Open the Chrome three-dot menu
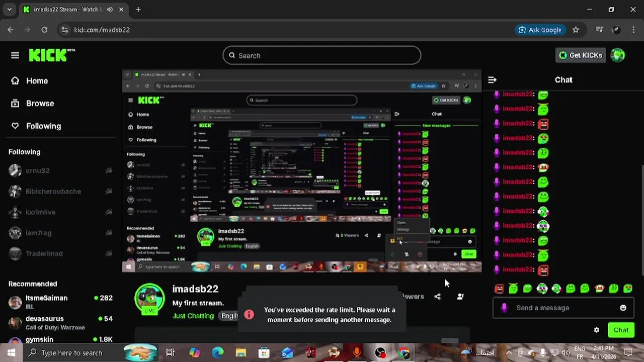Screen dimensions: 644x362 633,30
